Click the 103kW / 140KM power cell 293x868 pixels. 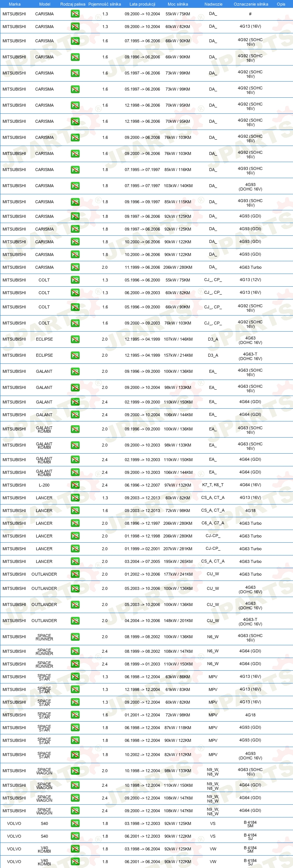178,186
